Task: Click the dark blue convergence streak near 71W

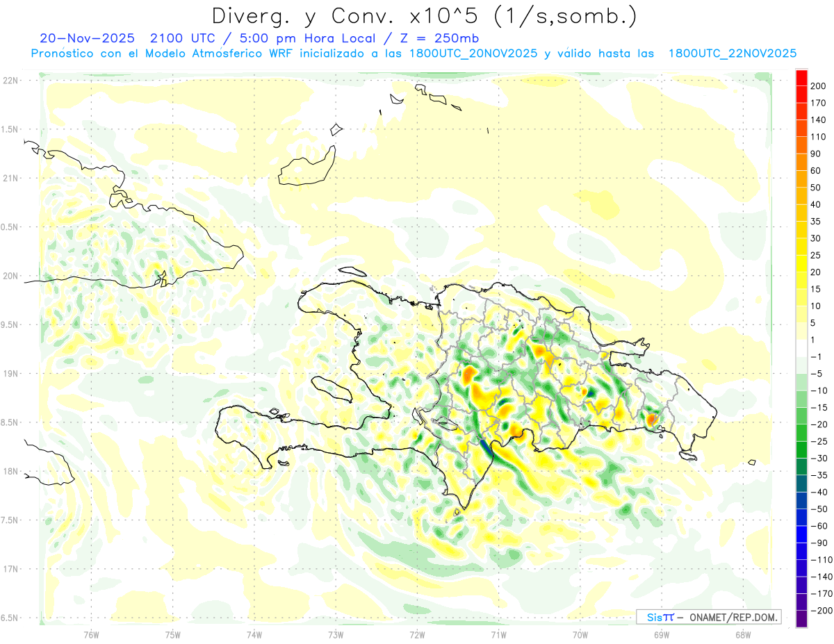Action: tap(486, 447)
